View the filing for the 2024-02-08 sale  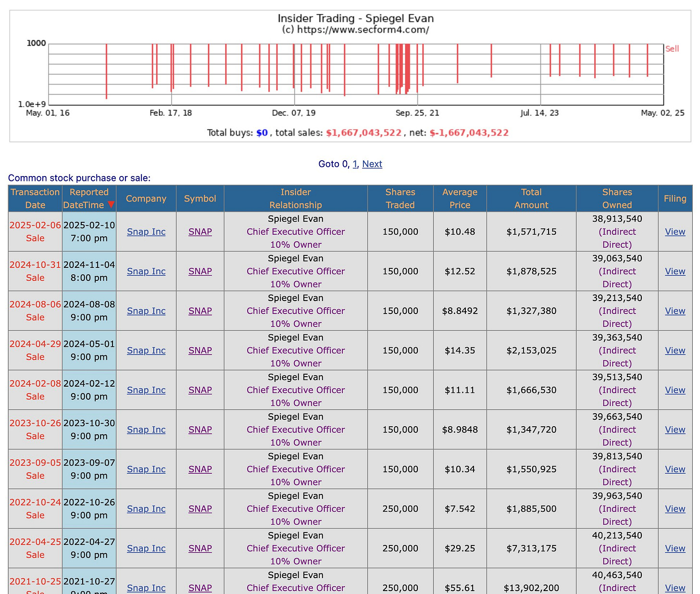click(x=675, y=390)
